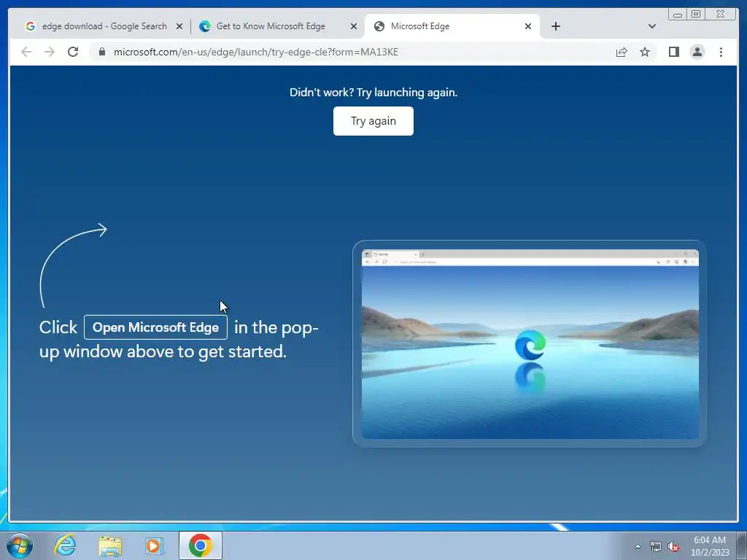747x560 pixels.
Task: View site information via the lock icon
Action: 102,52
